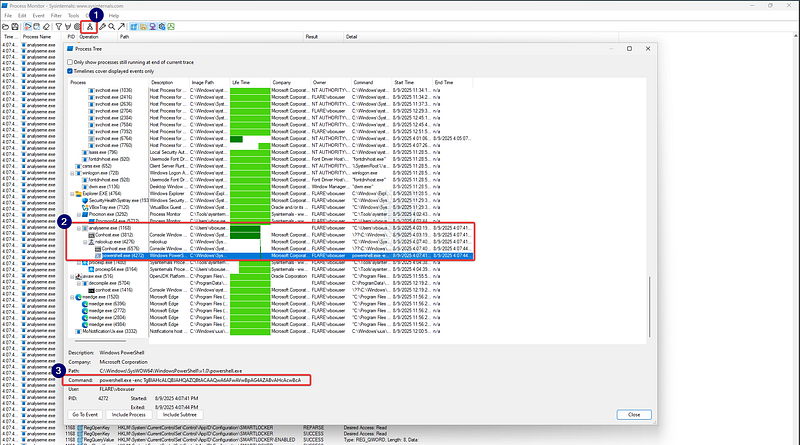Collapse the Explorer.EXE (4764) node
The height and width of the screenshot is (445, 800).
tap(72, 194)
